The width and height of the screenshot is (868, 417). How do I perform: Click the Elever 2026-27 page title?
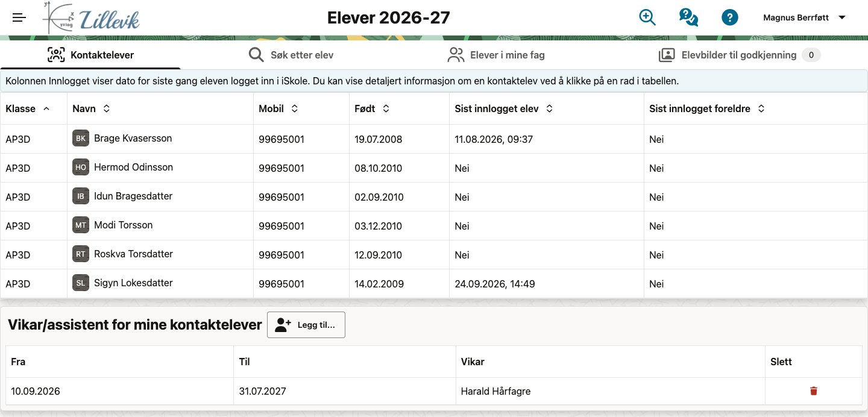click(389, 17)
